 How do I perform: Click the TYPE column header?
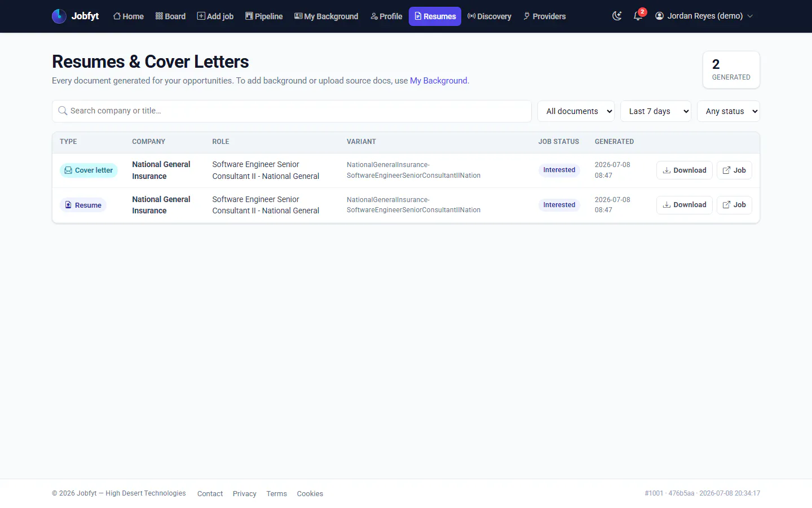[x=68, y=142]
